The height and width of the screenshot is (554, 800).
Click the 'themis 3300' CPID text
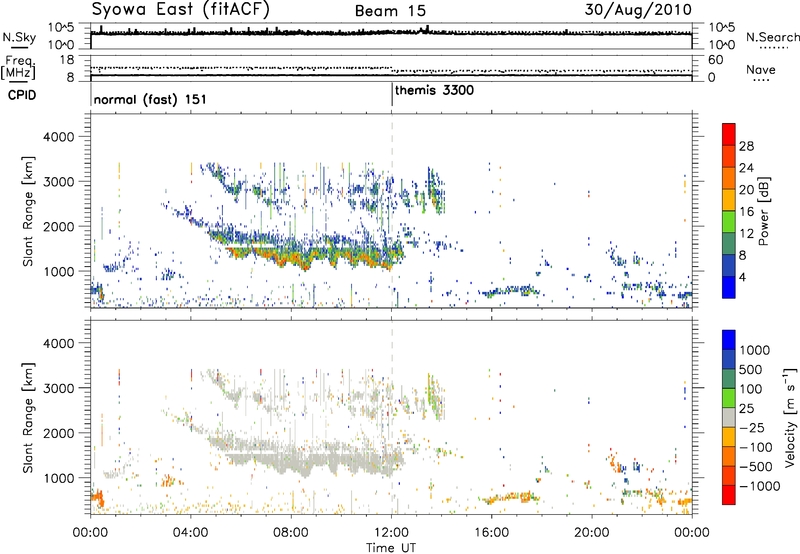click(434, 90)
